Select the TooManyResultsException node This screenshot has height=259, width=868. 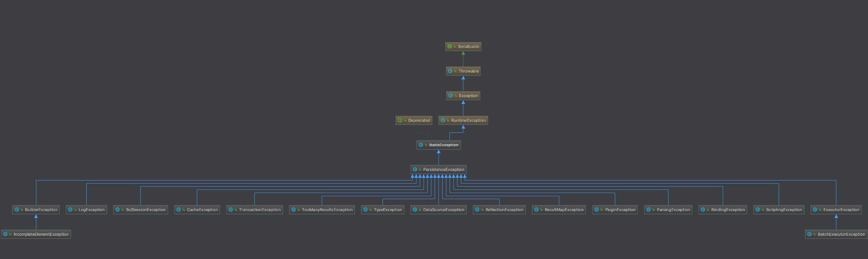click(x=322, y=209)
